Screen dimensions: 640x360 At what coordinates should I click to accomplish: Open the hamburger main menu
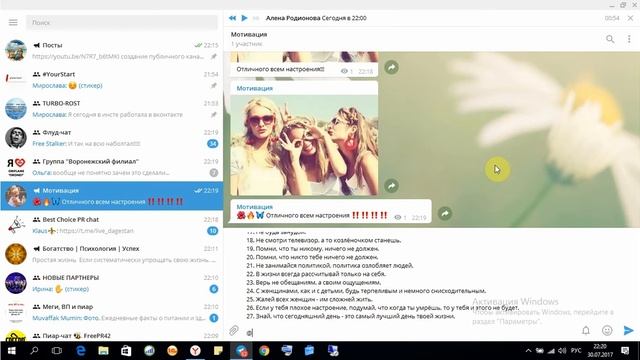pyautogui.click(x=13, y=22)
